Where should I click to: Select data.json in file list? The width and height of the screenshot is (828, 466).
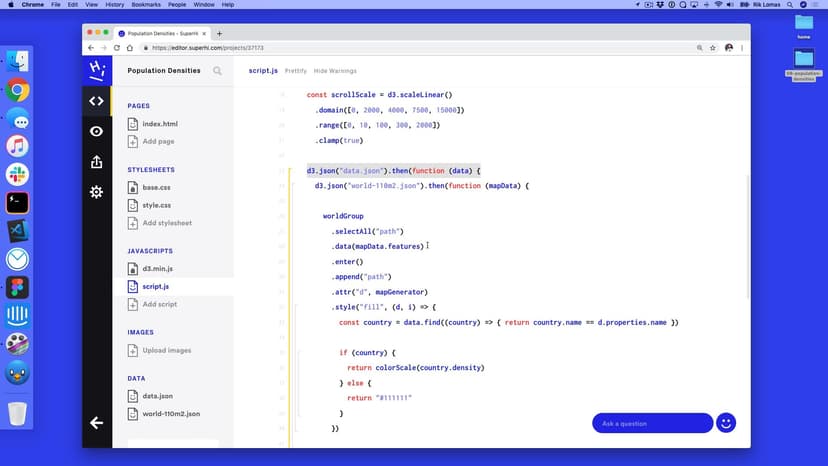point(157,396)
